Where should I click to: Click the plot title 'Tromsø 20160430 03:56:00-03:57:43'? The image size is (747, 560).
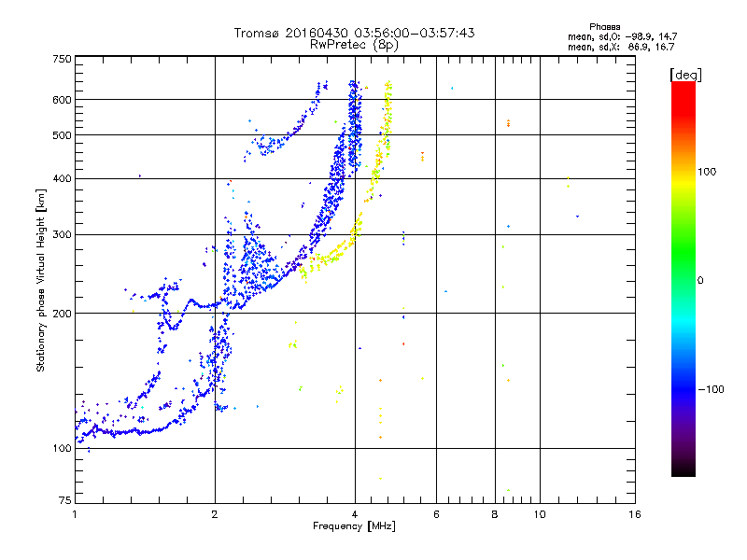coord(354,33)
